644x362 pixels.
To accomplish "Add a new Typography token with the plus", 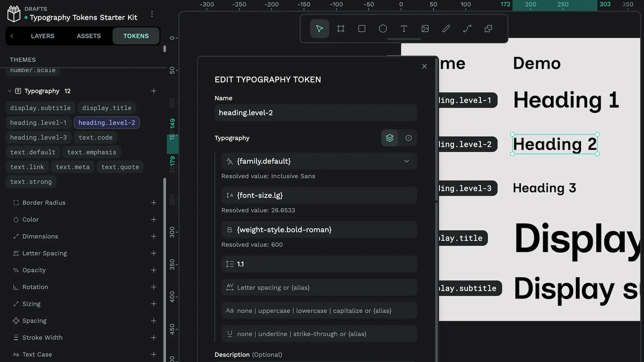I will click(x=154, y=91).
